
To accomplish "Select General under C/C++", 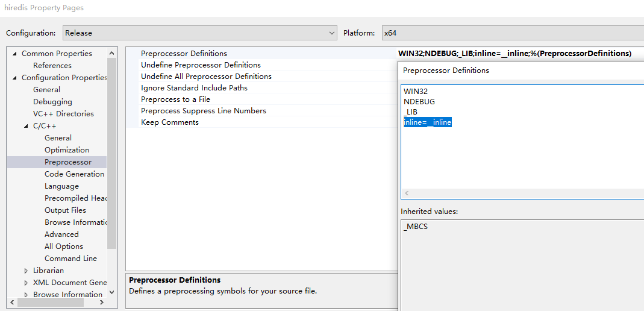I will click(58, 138).
